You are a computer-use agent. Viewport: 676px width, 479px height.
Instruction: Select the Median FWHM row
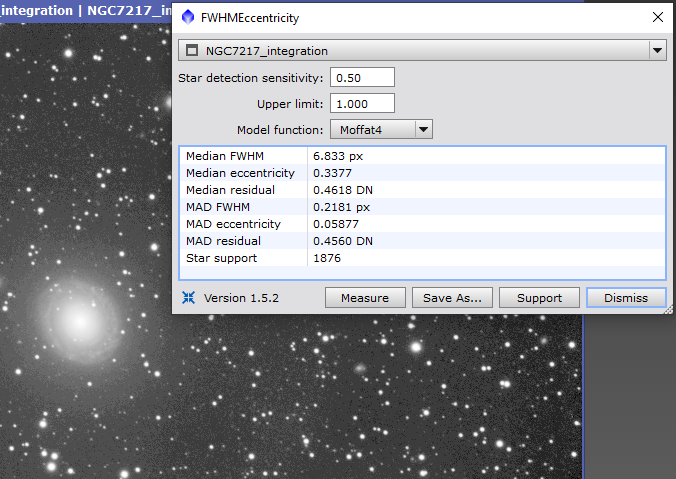click(x=422, y=156)
